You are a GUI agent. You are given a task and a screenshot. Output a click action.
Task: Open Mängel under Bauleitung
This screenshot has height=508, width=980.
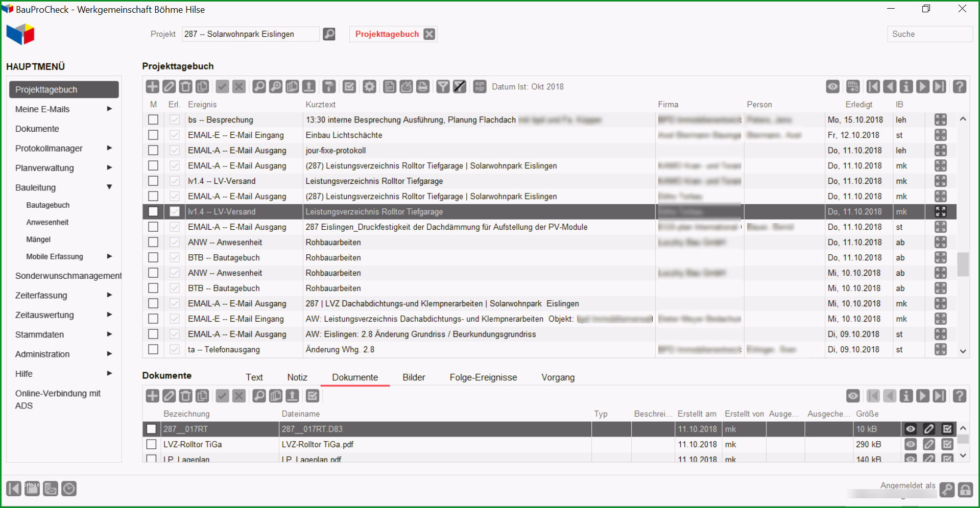[x=38, y=239]
